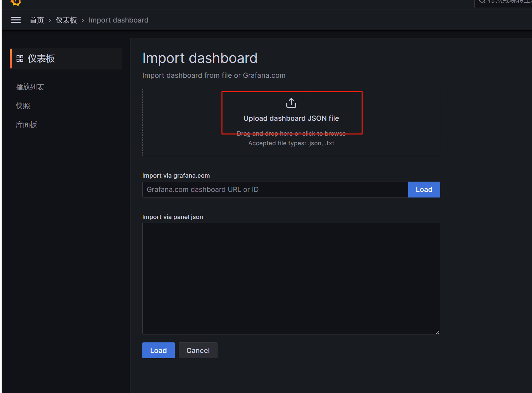The width and height of the screenshot is (532, 393).
Task: Click Import dashboard breadcrumb
Action: (x=119, y=20)
